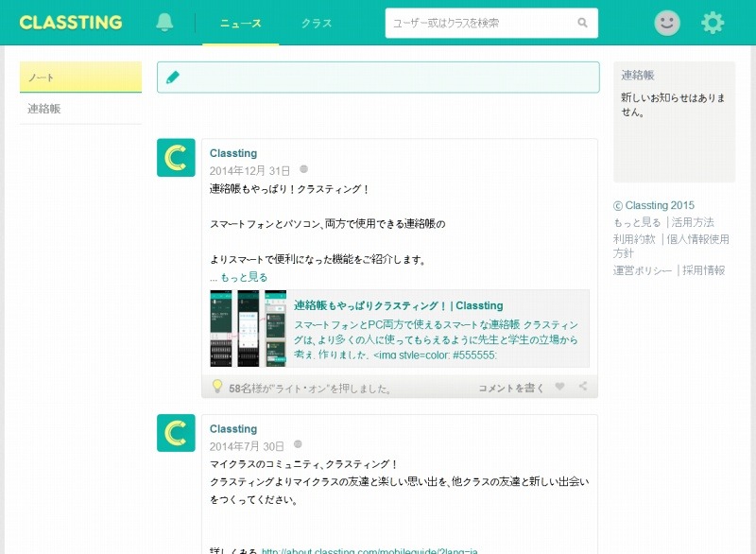Click footer もっと見る link
This screenshot has width=756, height=554.
637,222
